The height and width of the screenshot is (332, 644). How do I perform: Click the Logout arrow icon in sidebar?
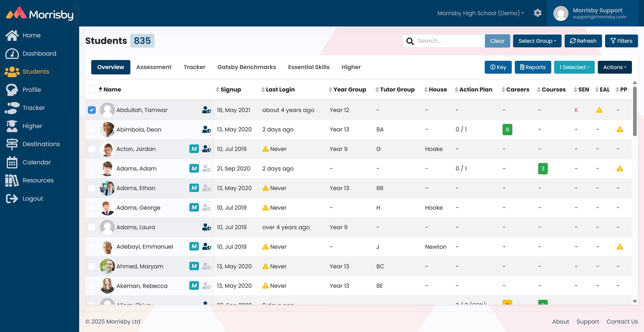pos(12,199)
